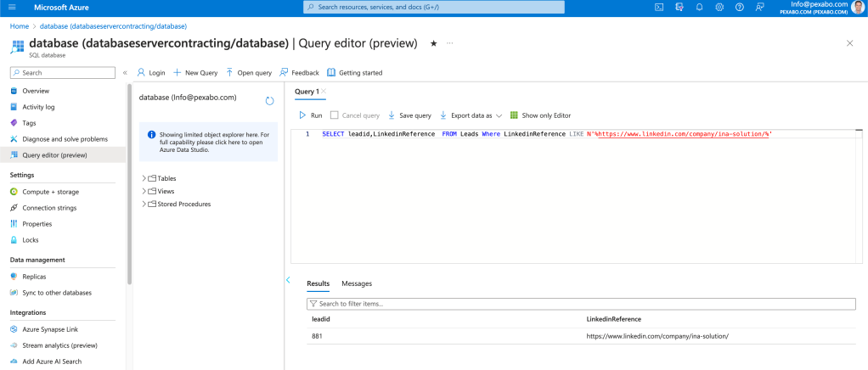This screenshot has height=370, width=868.
Task: Create a New Query
Action: pos(195,72)
